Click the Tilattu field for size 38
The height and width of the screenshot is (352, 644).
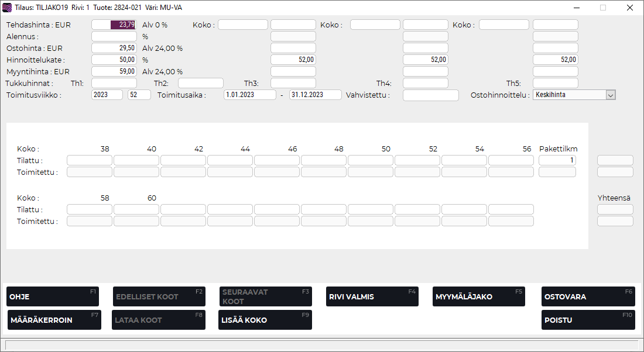pyautogui.click(x=90, y=160)
